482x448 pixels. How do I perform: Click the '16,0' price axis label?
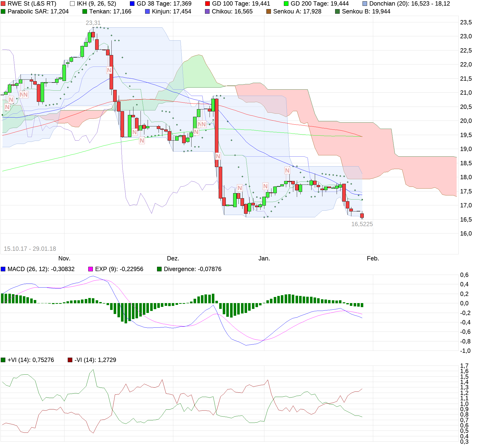(x=466, y=234)
